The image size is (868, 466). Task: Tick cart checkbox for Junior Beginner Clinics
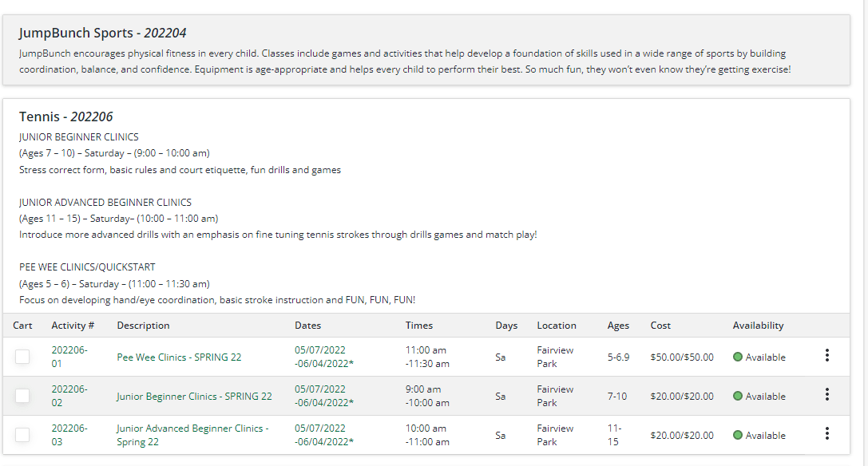coord(22,396)
